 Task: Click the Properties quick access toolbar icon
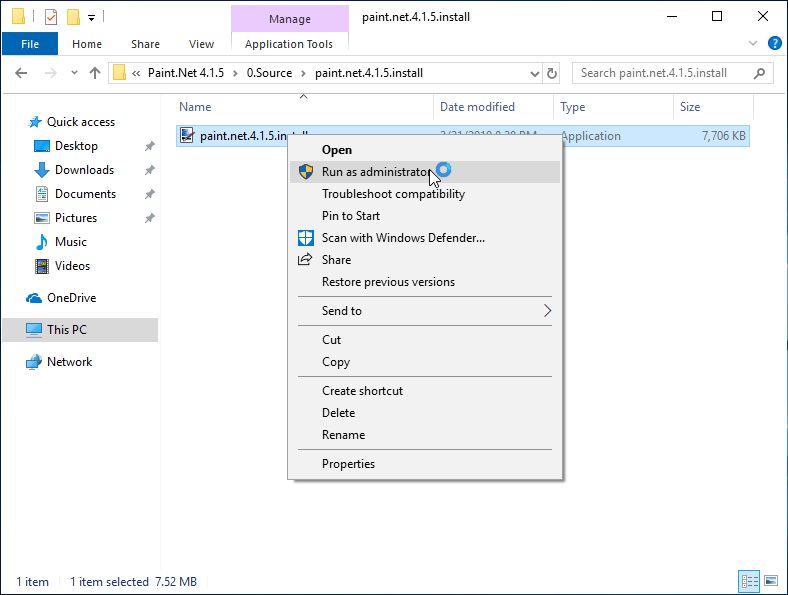pos(51,17)
